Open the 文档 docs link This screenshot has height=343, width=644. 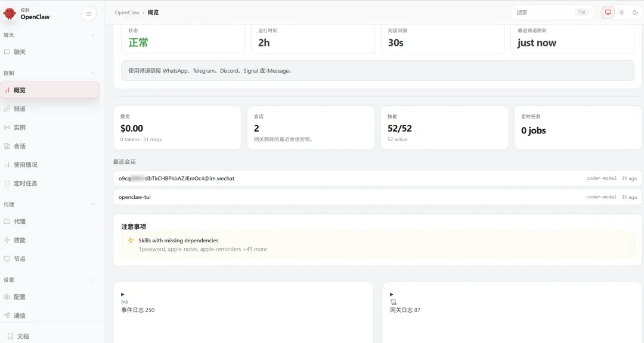(23, 336)
